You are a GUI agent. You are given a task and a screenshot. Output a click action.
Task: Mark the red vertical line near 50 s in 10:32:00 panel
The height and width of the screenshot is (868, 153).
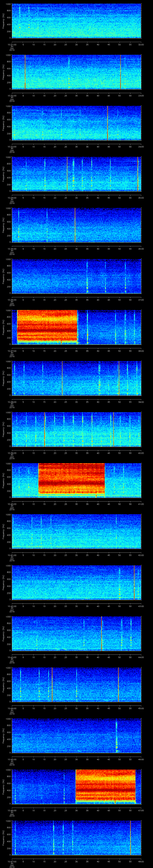pyautogui.click(x=120, y=72)
